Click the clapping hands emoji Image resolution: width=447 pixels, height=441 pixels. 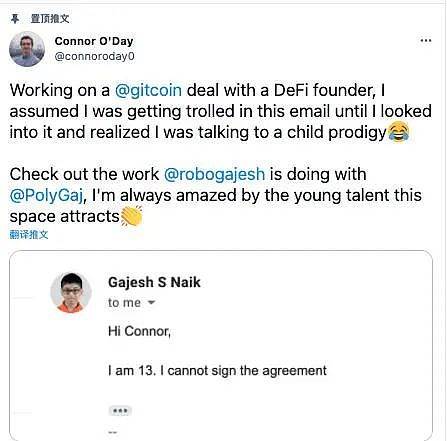point(131,216)
